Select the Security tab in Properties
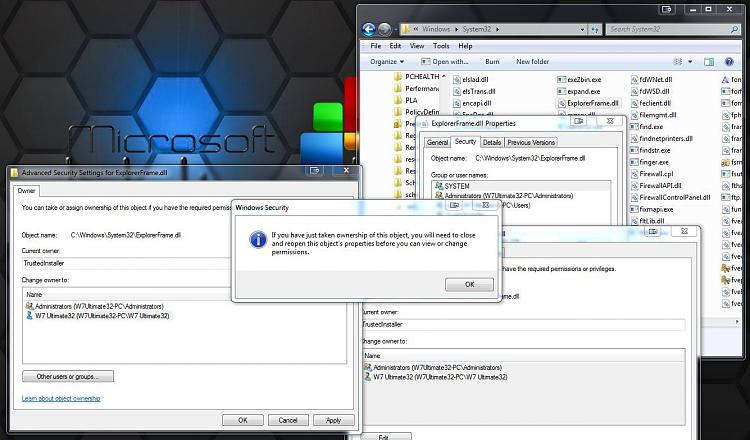This screenshot has width=750, height=440. point(465,142)
